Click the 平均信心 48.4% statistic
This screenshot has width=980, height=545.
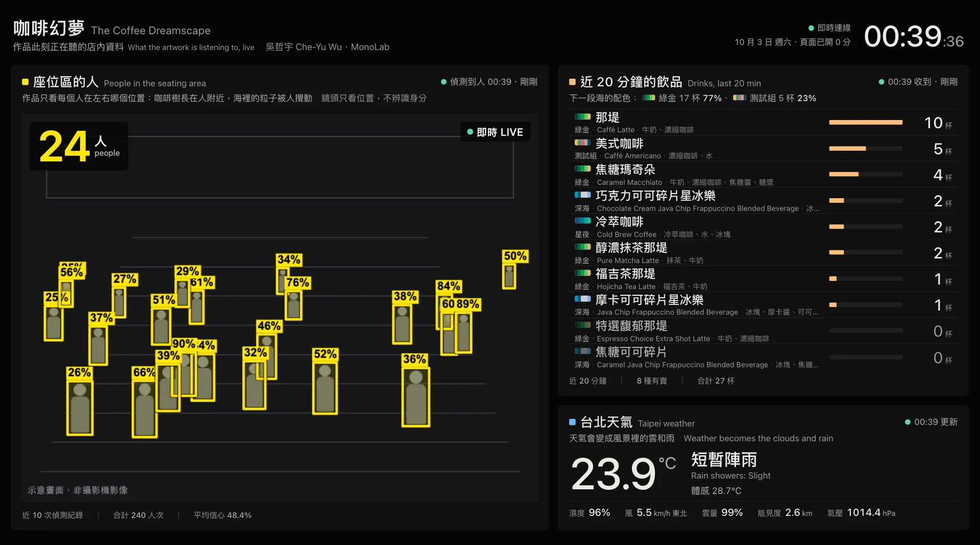click(223, 515)
